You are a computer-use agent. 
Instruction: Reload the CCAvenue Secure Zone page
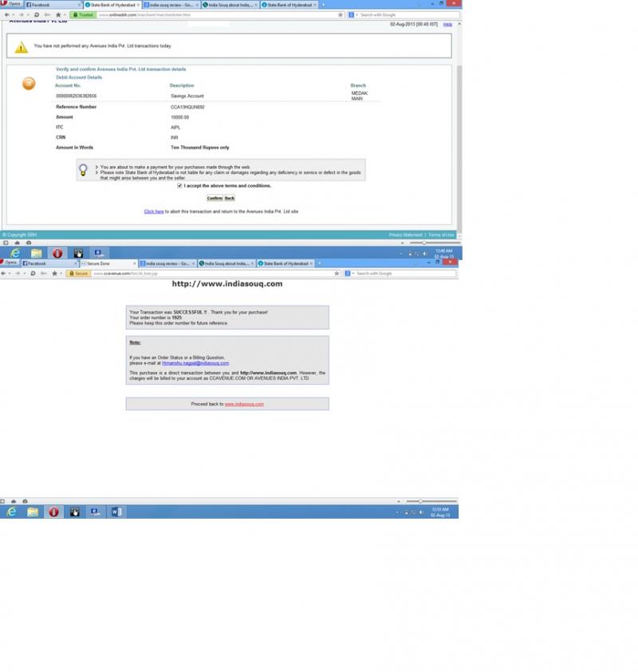[x=33, y=274]
